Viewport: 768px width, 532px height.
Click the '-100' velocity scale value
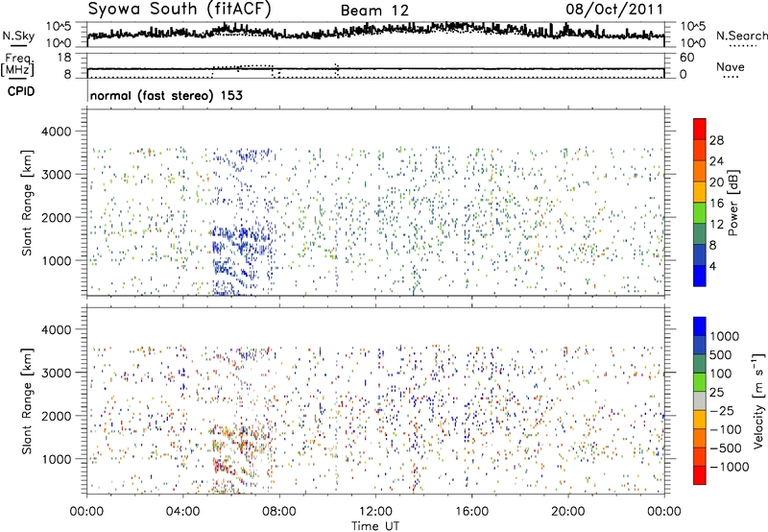[725, 429]
